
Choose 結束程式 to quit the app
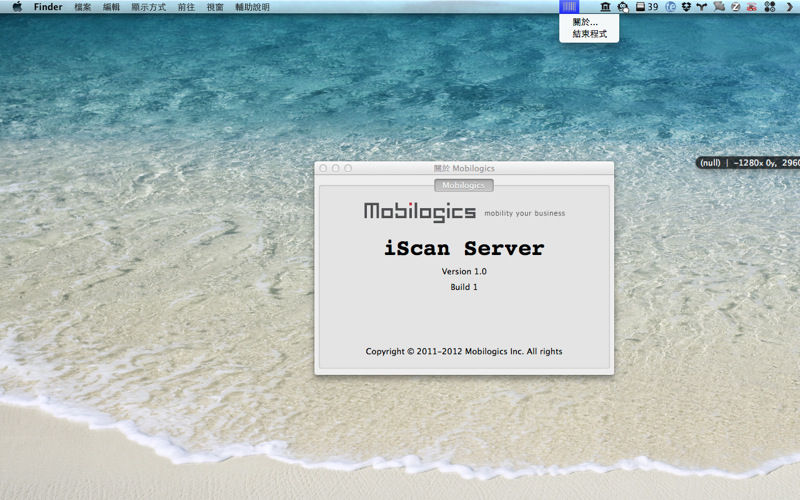[x=589, y=34]
